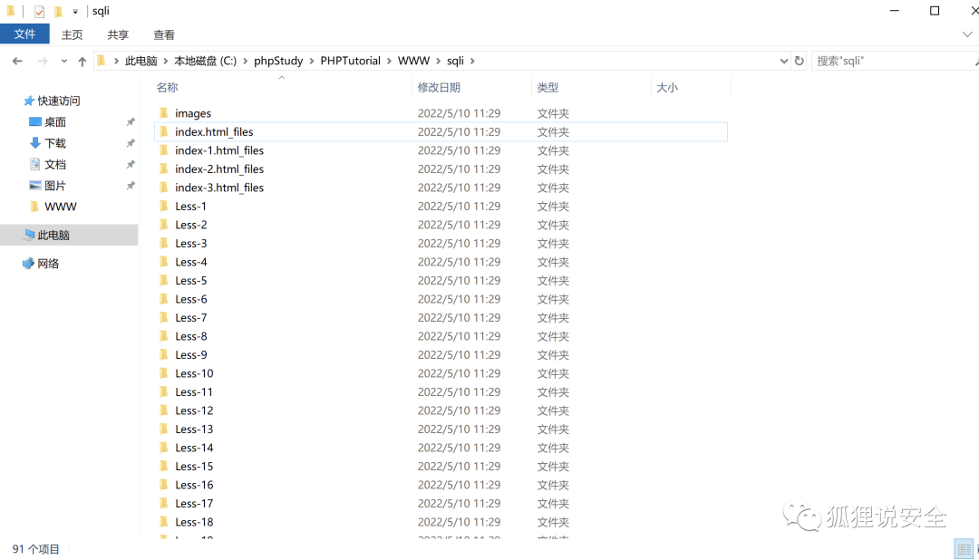Viewport: 979px width, 560px height.
Task: Open the 文件 menu tab
Action: [x=25, y=34]
